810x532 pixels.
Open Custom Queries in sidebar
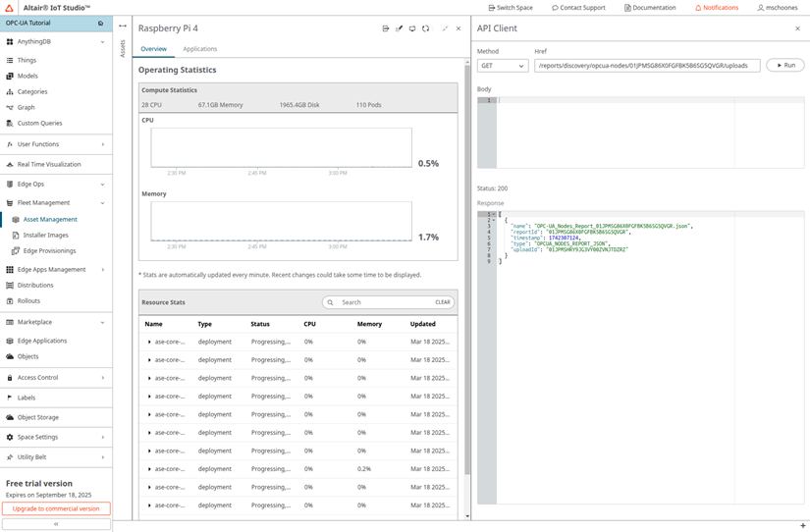(40, 124)
